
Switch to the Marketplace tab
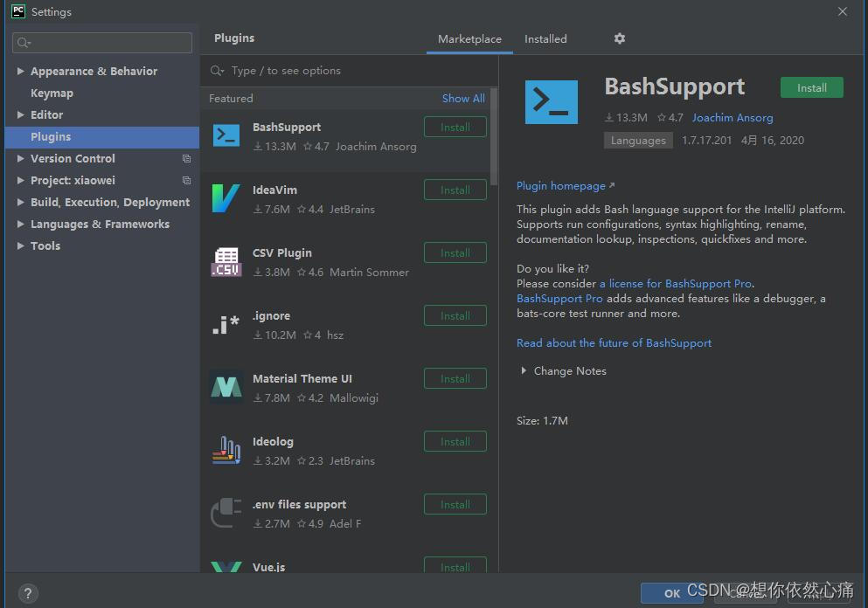(469, 38)
